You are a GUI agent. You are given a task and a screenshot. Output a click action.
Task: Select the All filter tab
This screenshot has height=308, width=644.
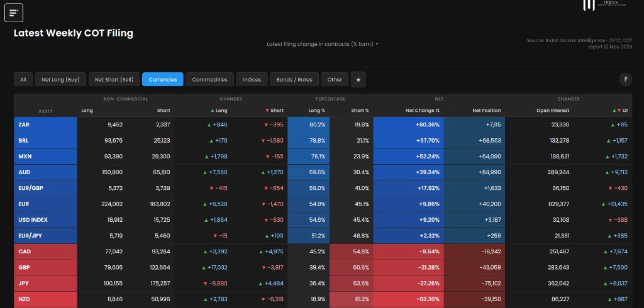point(23,80)
